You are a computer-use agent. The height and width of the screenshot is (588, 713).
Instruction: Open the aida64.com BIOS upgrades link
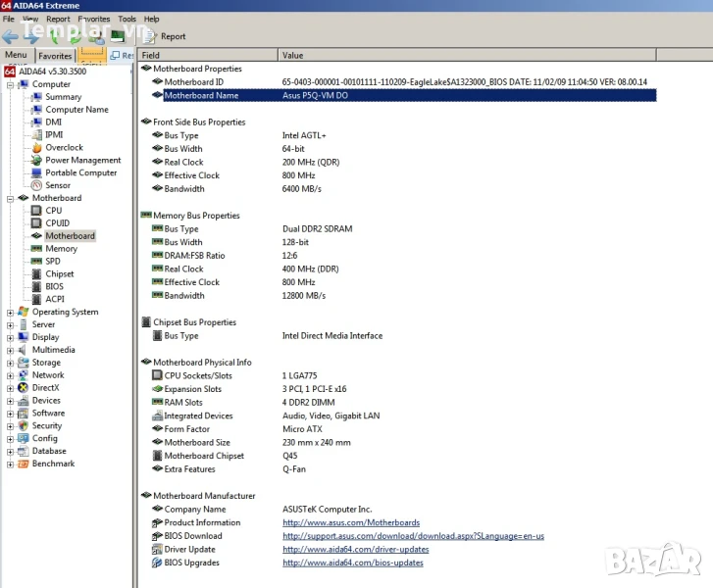(x=355, y=563)
